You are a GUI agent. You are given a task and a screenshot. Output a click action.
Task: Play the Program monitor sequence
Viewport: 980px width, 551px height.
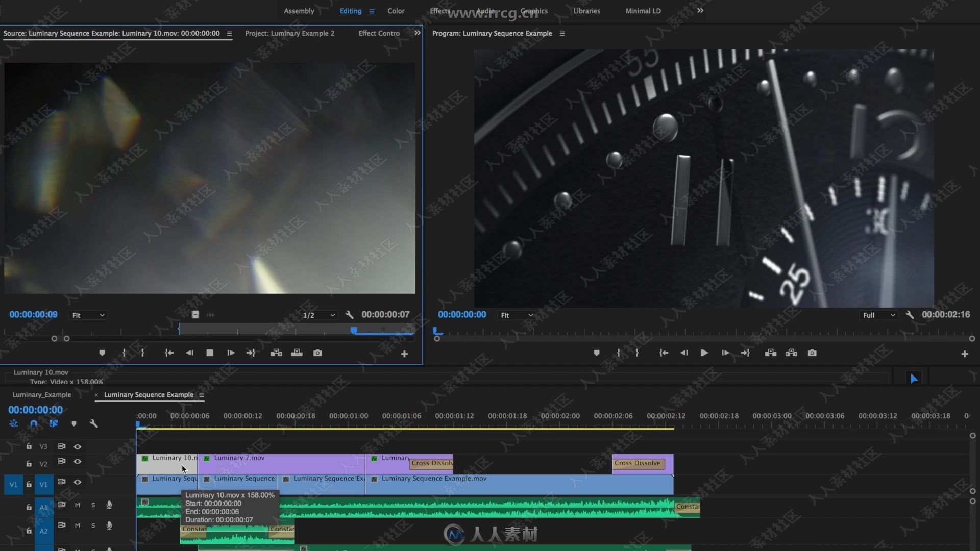click(x=704, y=353)
